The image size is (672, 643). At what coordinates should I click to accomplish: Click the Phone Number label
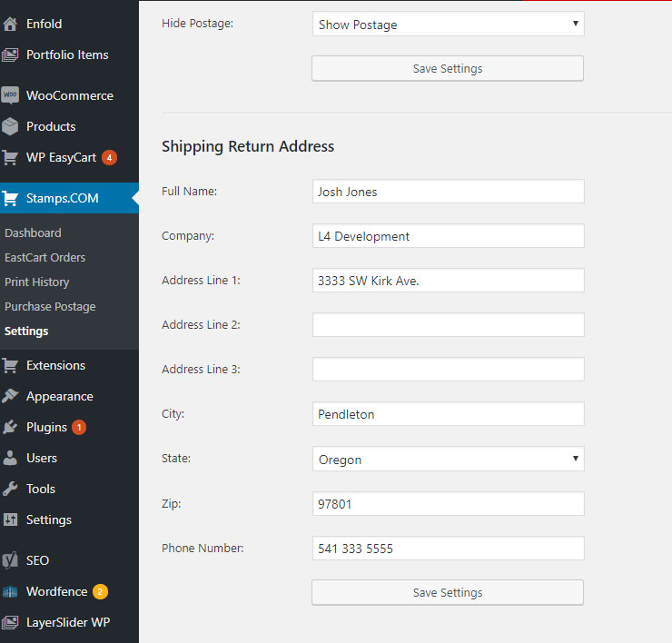click(203, 549)
